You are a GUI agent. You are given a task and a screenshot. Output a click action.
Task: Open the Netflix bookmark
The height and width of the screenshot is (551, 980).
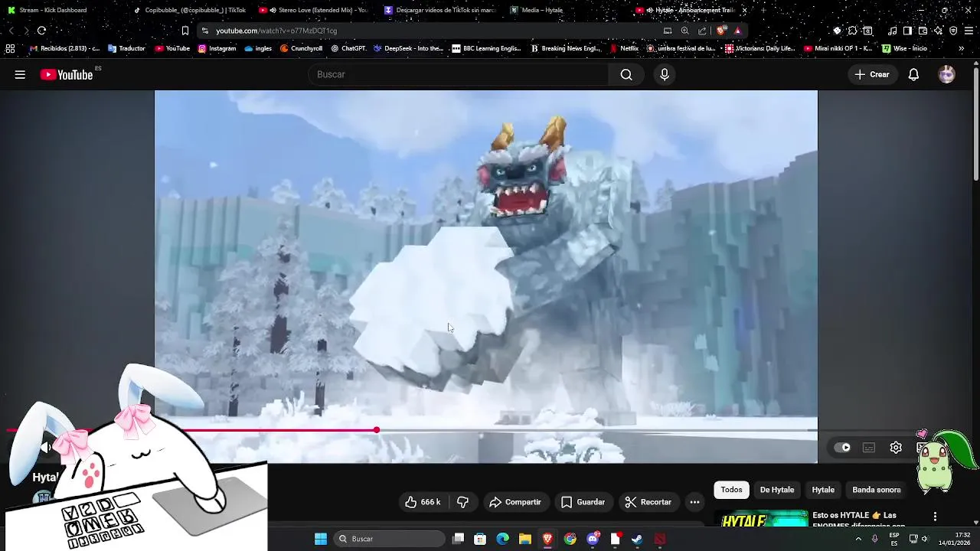[624, 48]
